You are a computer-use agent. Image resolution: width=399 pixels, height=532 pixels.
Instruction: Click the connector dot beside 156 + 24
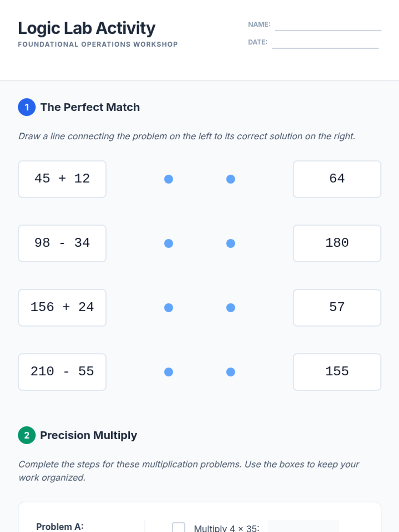coord(169,308)
